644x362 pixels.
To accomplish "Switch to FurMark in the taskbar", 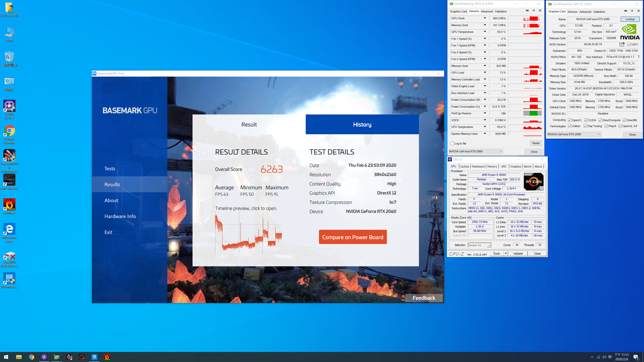I will pos(107,357).
